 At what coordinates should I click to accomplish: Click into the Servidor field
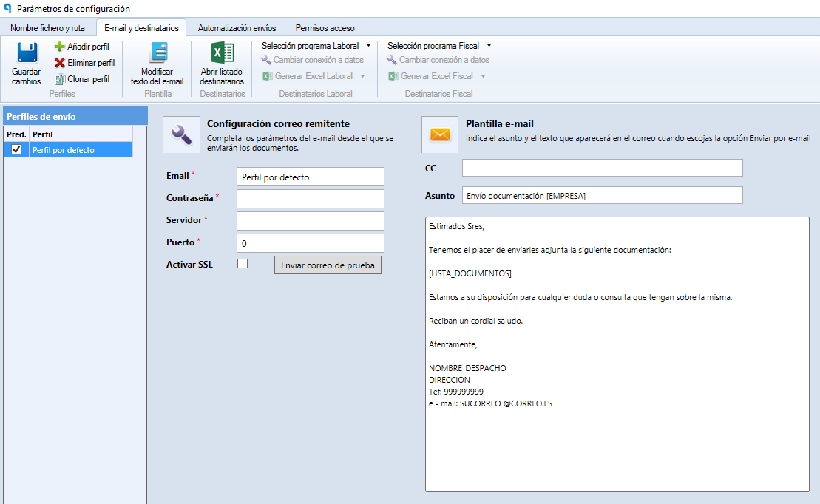click(311, 221)
